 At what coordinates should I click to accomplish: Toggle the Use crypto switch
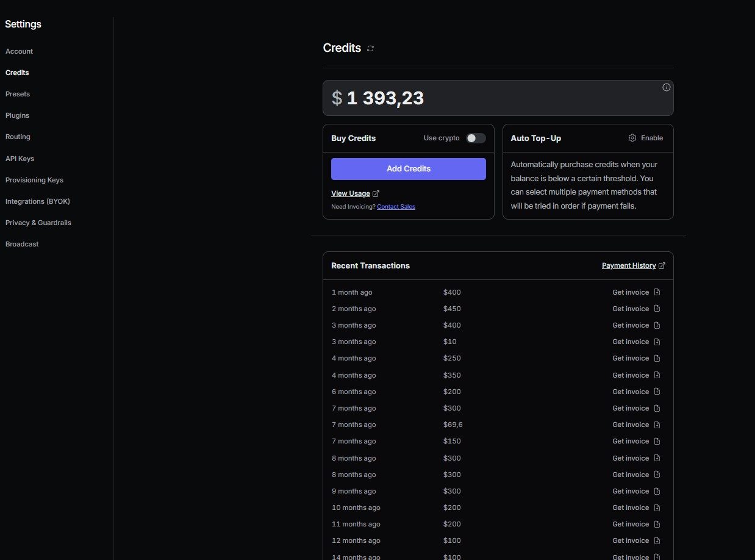476,138
